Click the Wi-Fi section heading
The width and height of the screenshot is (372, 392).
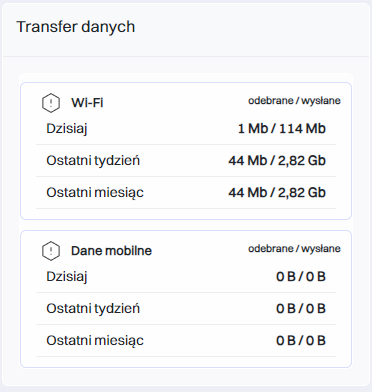(x=87, y=103)
